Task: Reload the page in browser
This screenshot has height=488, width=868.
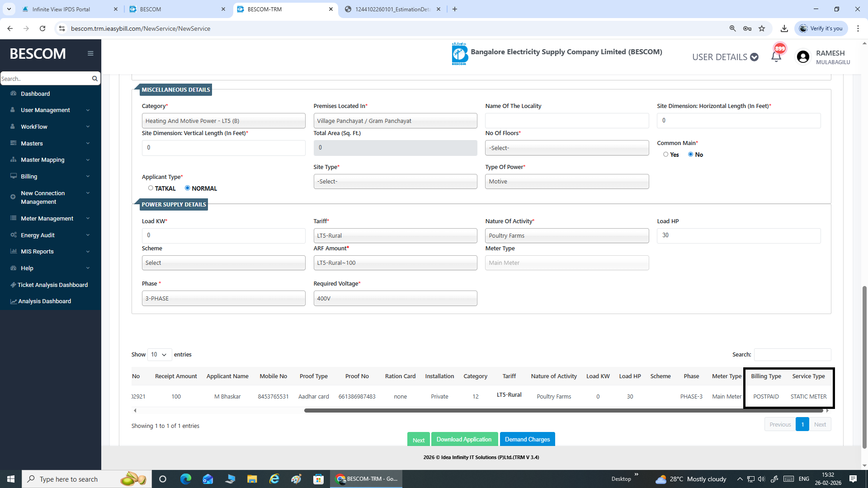Action: pyautogui.click(x=42, y=28)
